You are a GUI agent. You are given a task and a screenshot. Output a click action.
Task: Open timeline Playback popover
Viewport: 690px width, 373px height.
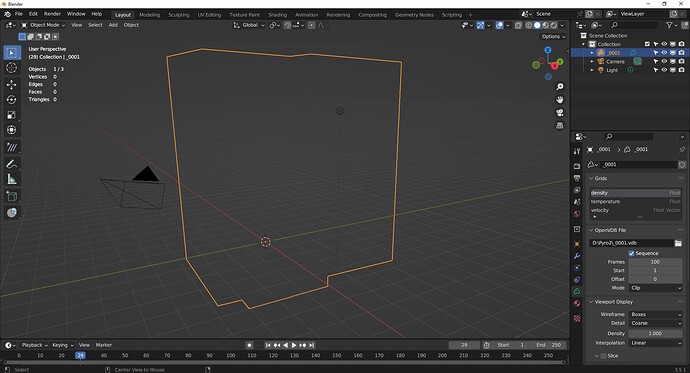[x=34, y=345]
